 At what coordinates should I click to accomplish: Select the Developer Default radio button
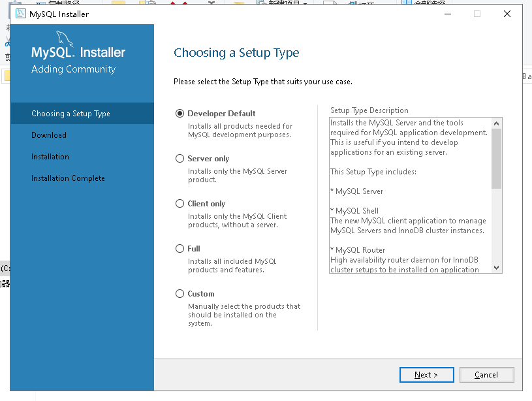coord(180,114)
